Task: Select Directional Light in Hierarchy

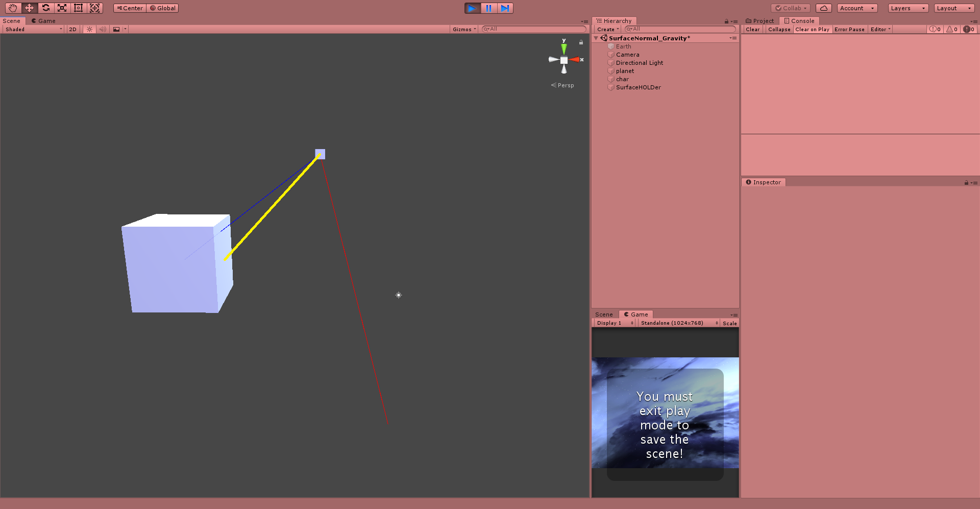Action: [x=640, y=63]
